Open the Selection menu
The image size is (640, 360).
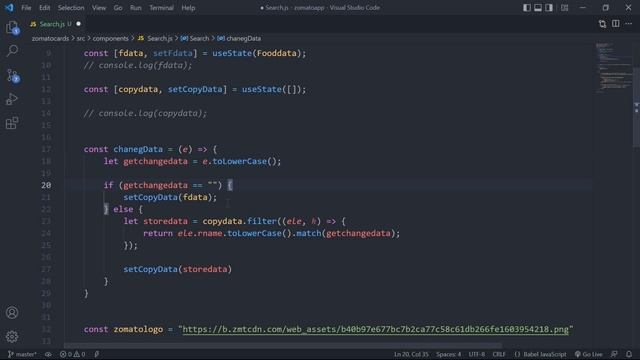pyautogui.click(x=71, y=8)
